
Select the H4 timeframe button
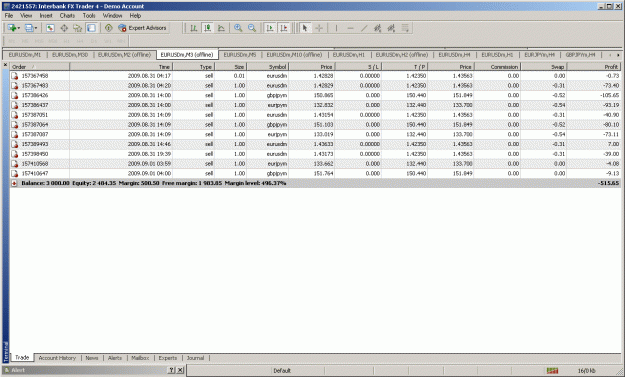click(x=80, y=41)
